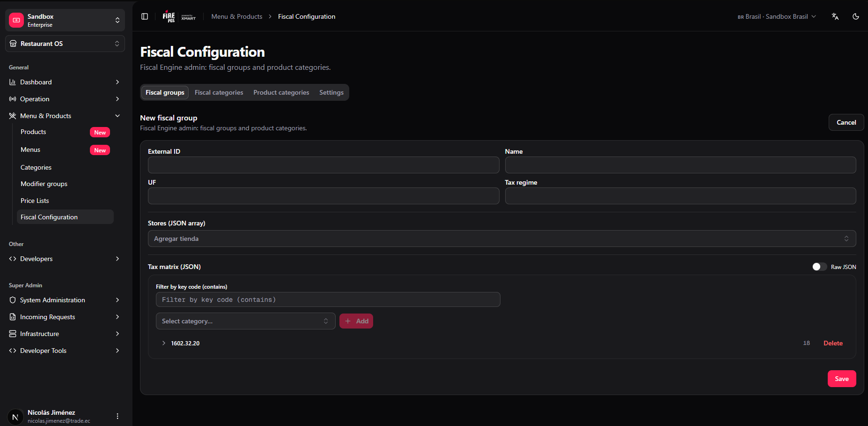Image resolution: width=868 pixels, height=426 pixels.
Task: Open the Settings tab
Action: [x=331, y=92]
